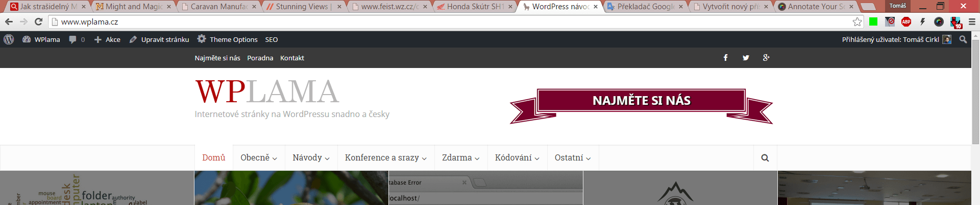
Task: Open the downloader extension with badge 10
Action: point(955,22)
